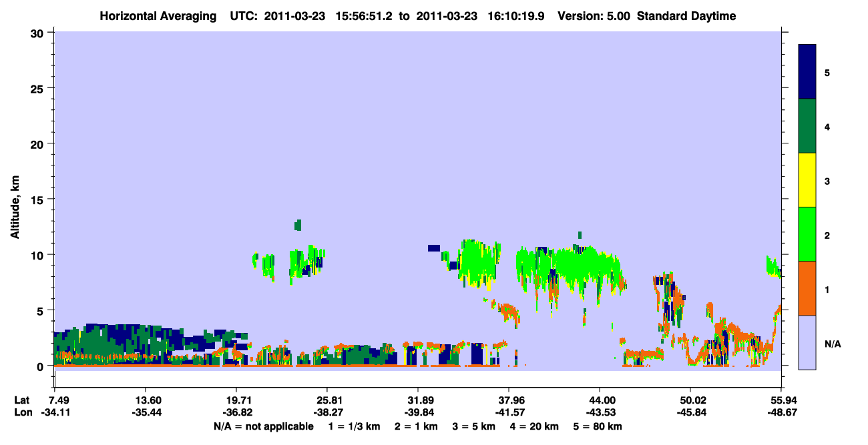The image size is (868, 445).
Task: Click the orange 1 legend swatch
Action: click(807, 288)
